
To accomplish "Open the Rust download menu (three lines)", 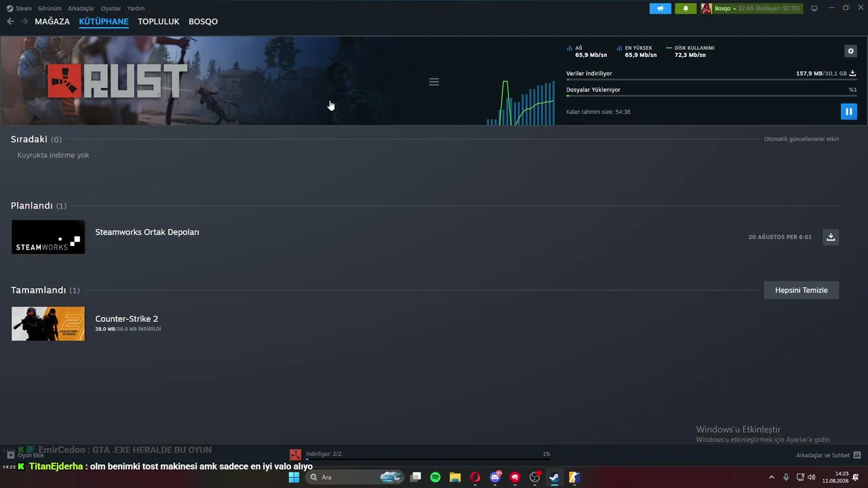I will click(434, 82).
